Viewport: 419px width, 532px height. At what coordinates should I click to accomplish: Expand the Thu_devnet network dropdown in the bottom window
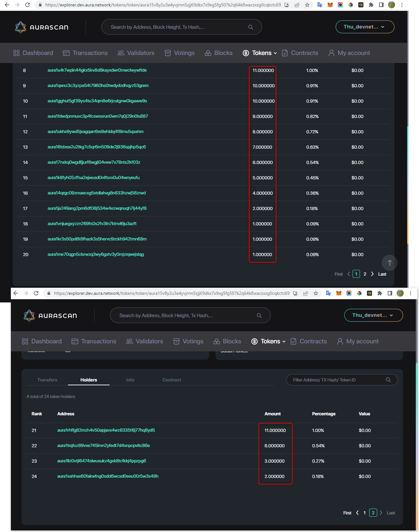tap(373, 315)
